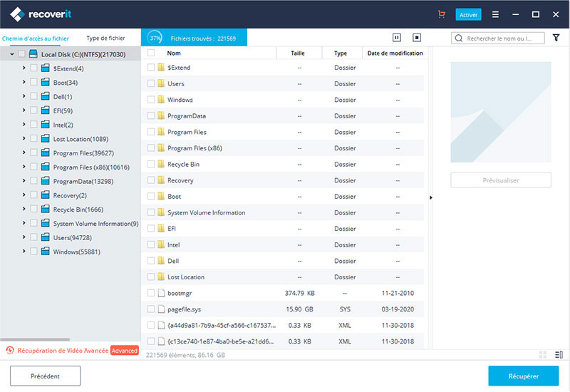
Task: Check the Program Files(39627) tree checkbox
Action: coord(33,153)
